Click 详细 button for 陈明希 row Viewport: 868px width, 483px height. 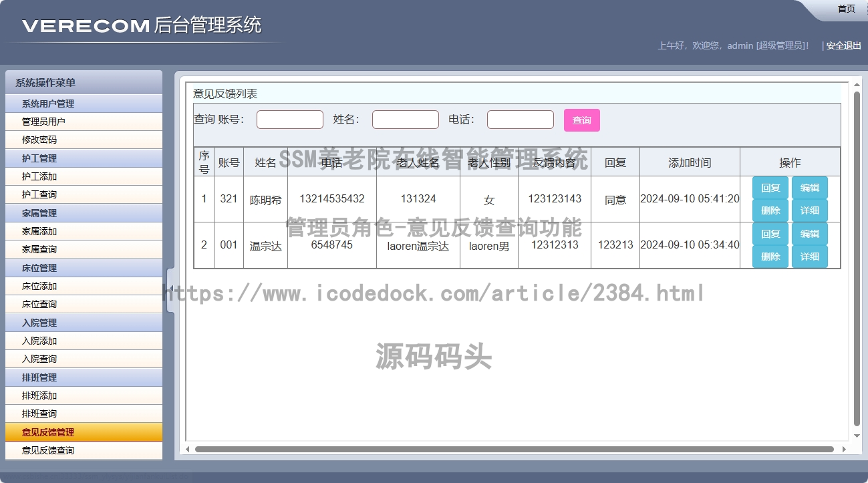(810, 210)
